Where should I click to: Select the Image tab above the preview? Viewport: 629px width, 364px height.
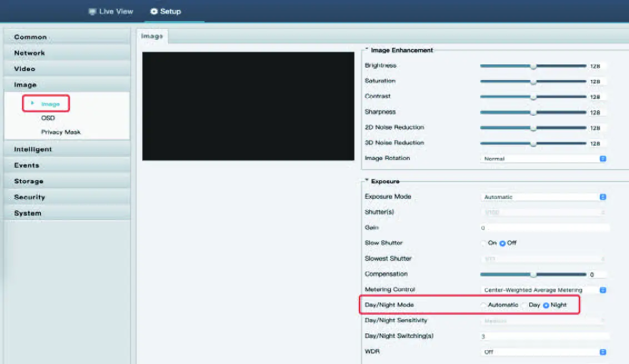pyautogui.click(x=152, y=36)
